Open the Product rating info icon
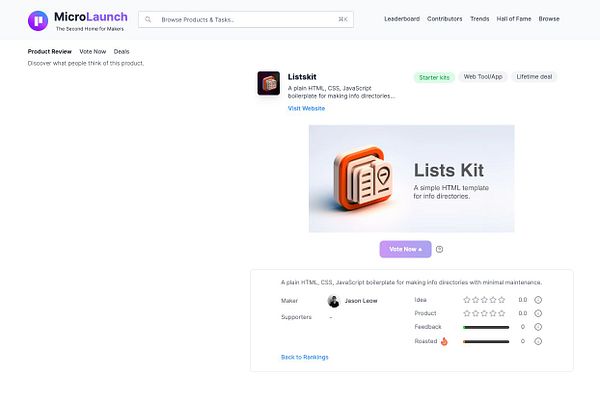 (x=538, y=313)
